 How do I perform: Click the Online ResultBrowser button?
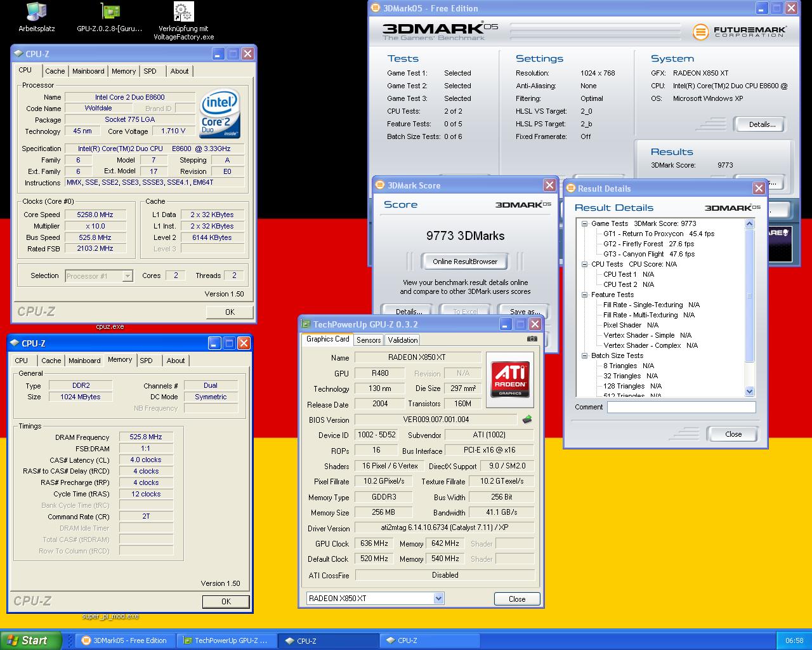(465, 262)
